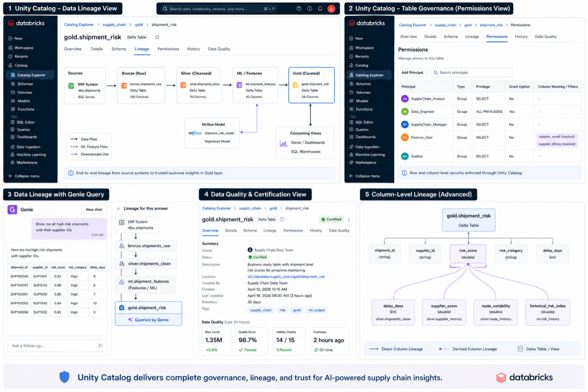Click the Search principals field
Image resolution: width=588 pixels, height=392 pixels.
(x=472, y=73)
